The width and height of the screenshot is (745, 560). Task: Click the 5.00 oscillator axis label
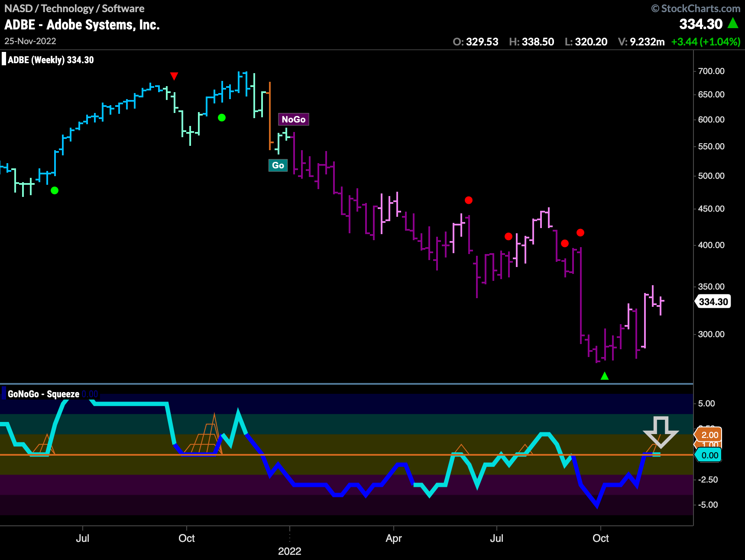(706, 403)
